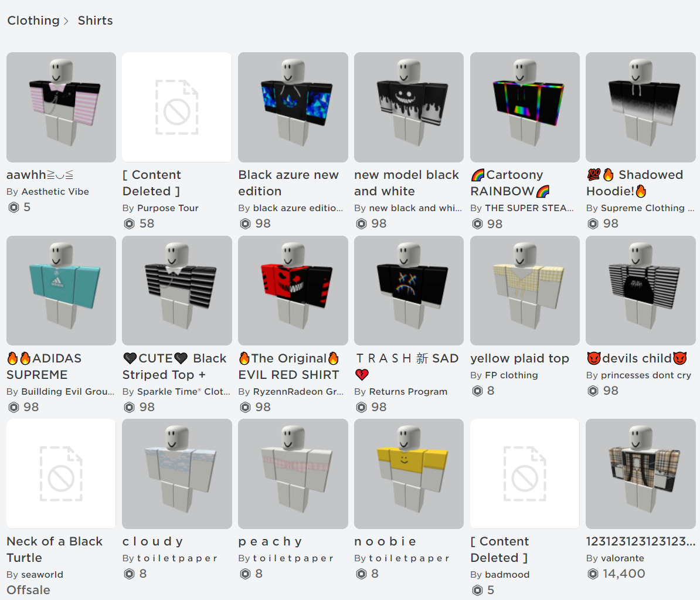The height and width of the screenshot is (600, 700).
Task: Visit creator Aesthetic Vibe
Action: coord(55,192)
